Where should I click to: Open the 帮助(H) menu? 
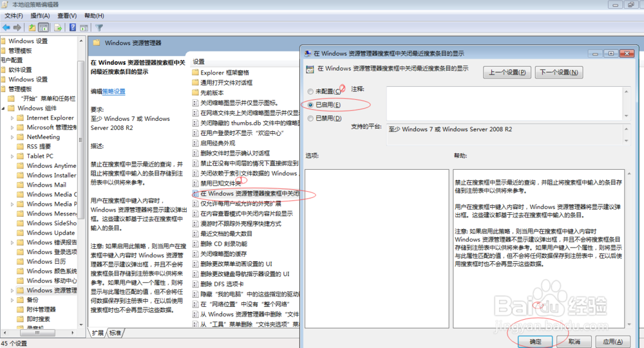click(x=94, y=15)
